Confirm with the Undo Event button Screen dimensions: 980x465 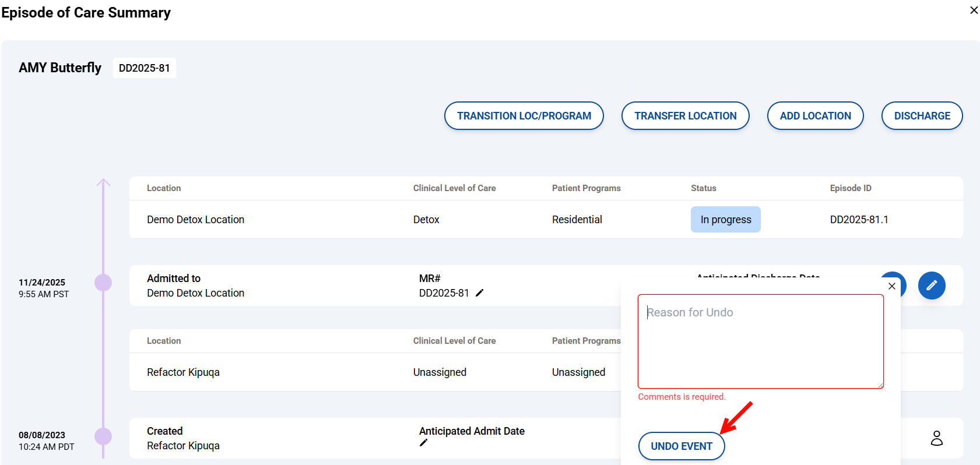pos(681,446)
